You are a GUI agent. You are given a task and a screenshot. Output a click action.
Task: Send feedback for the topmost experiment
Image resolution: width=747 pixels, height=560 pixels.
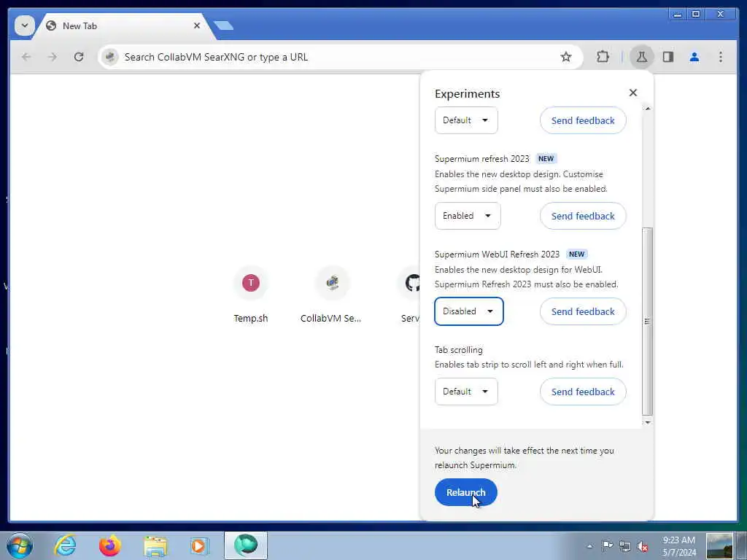point(583,120)
